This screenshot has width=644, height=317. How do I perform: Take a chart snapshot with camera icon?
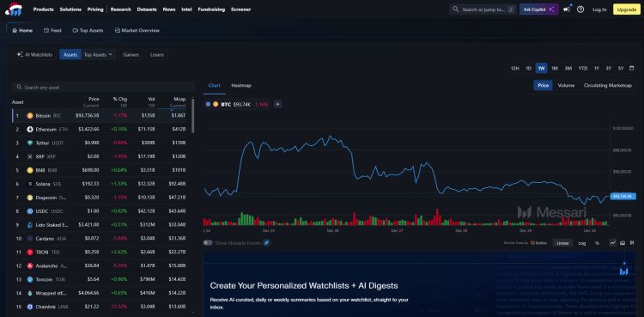[x=623, y=243]
